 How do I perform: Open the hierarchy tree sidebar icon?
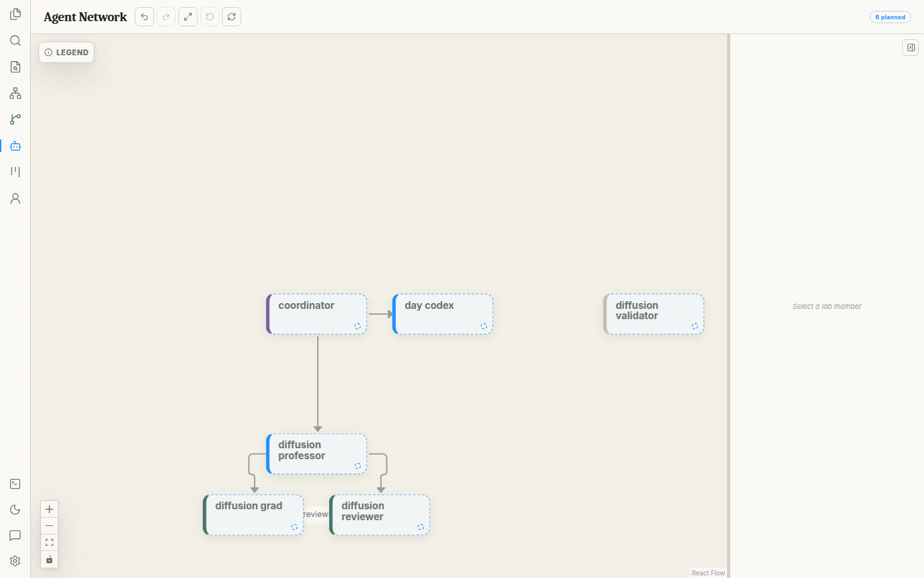(x=15, y=93)
